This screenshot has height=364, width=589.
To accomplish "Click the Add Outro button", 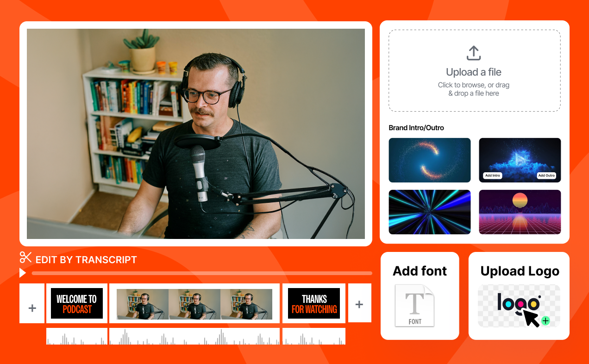I will click(x=546, y=176).
